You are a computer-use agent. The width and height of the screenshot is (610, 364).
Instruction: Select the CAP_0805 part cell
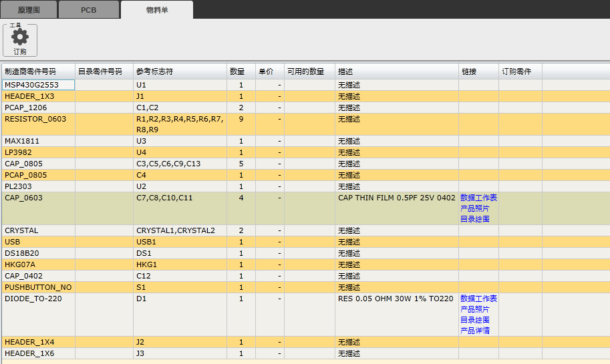(x=39, y=164)
